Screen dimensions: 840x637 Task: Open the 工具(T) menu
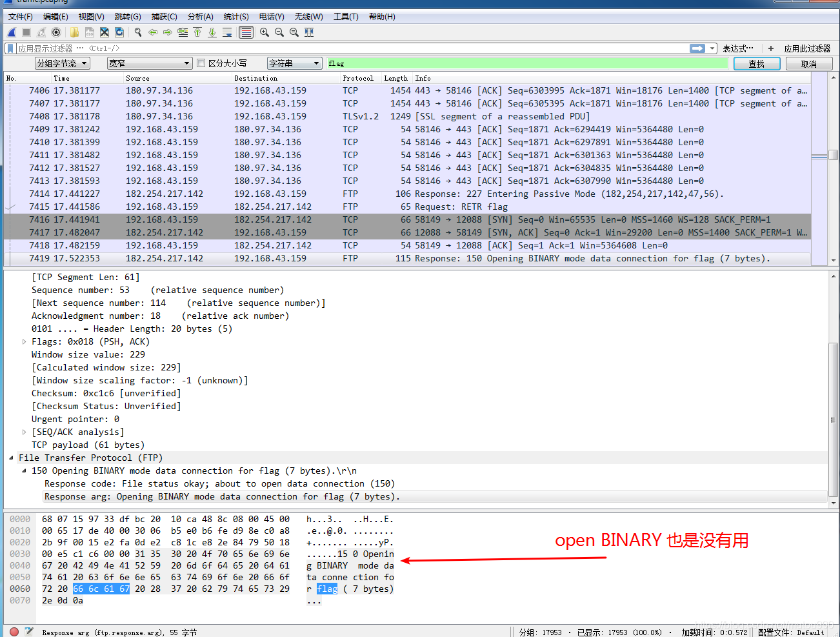pyautogui.click(x=346, y=17)
